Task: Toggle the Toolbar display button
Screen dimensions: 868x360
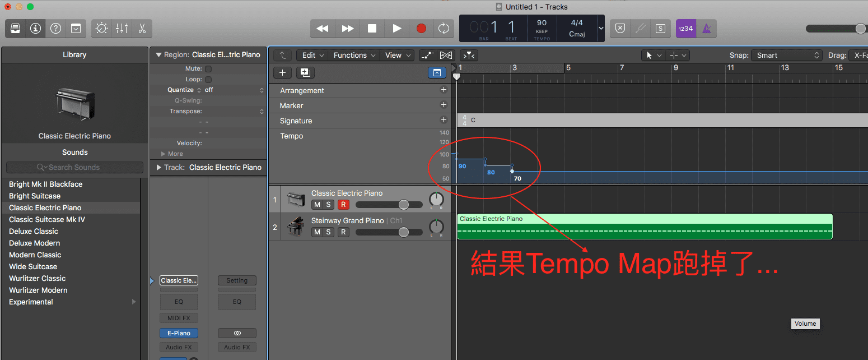Action: click(76, 29)
